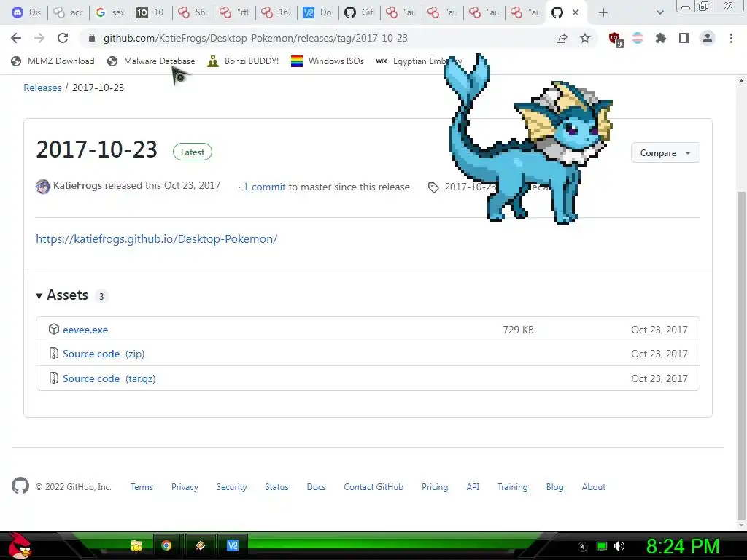Click the green monitor tray icon

pos(602,546)
